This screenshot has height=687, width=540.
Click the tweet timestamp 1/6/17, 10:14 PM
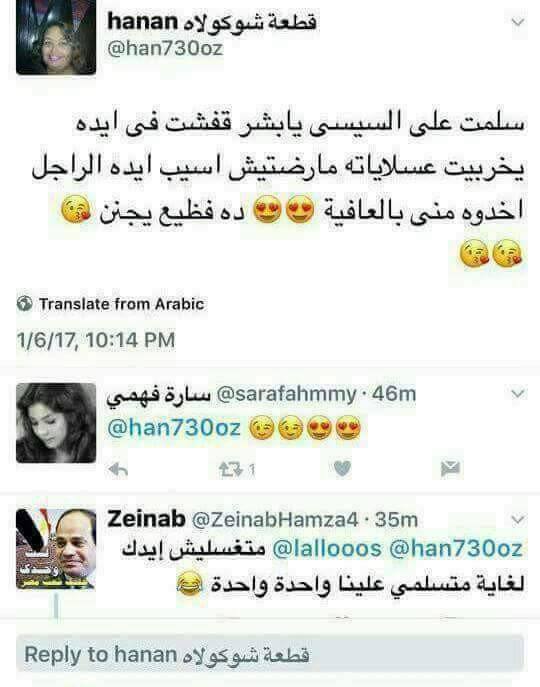[96, 340]
